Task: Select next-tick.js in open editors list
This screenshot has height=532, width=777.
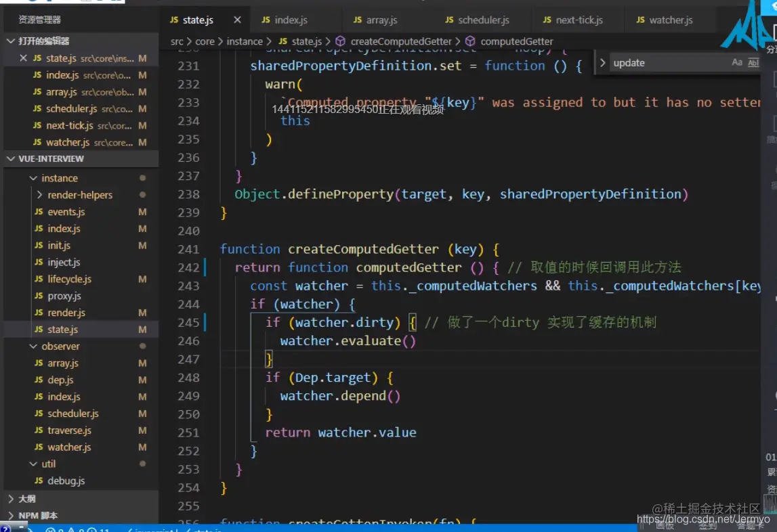Action: [x=81, y=125]
